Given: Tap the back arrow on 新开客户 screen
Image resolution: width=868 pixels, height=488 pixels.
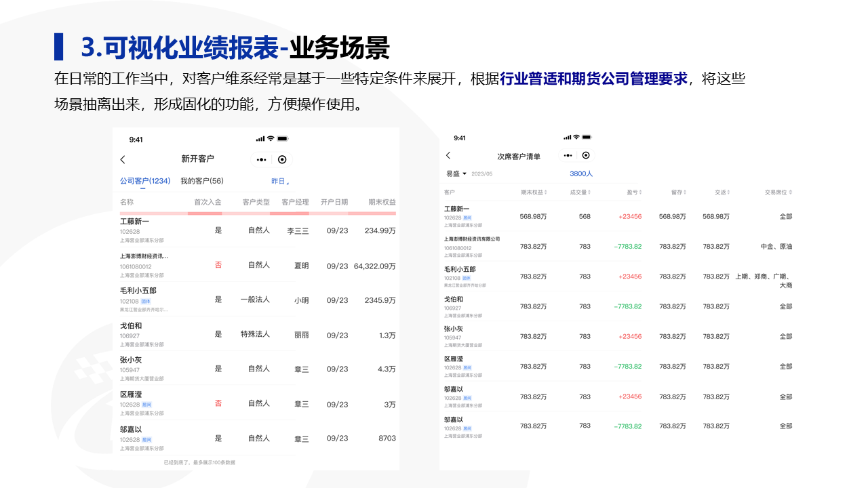Looking at the screenshot, I should 123,159.
